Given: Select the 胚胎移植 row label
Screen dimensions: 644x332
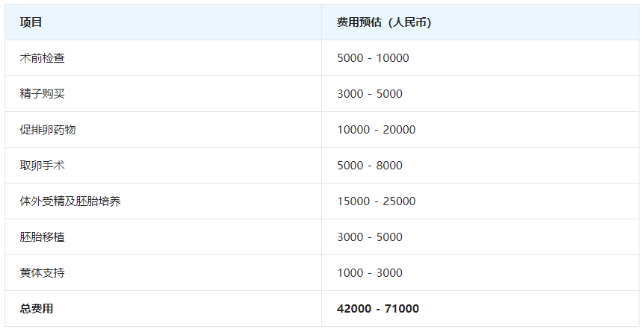Looking at the screenshot, I should tap(43, 237).
